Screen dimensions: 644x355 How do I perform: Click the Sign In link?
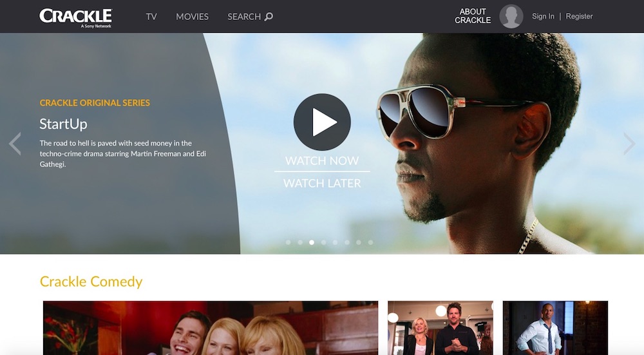click(x=543, y=17)
